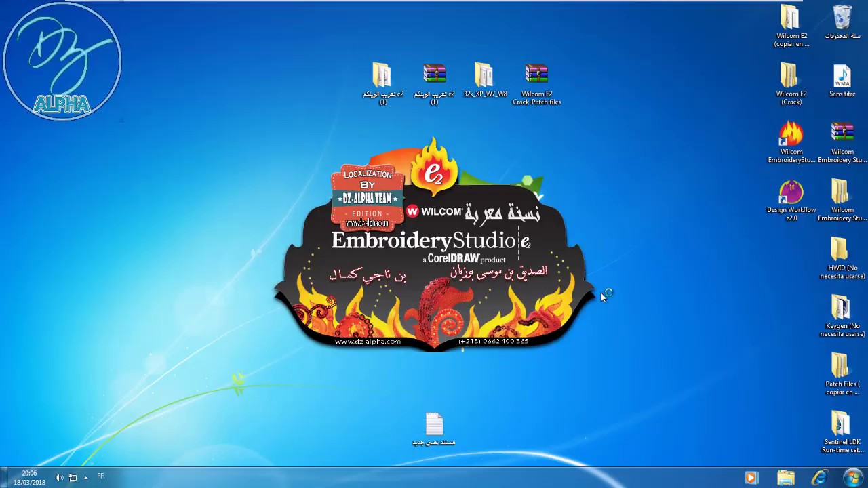
Task: Open the Recycle Bin سلة المحذوفات
Action: [x=842, y=22]
